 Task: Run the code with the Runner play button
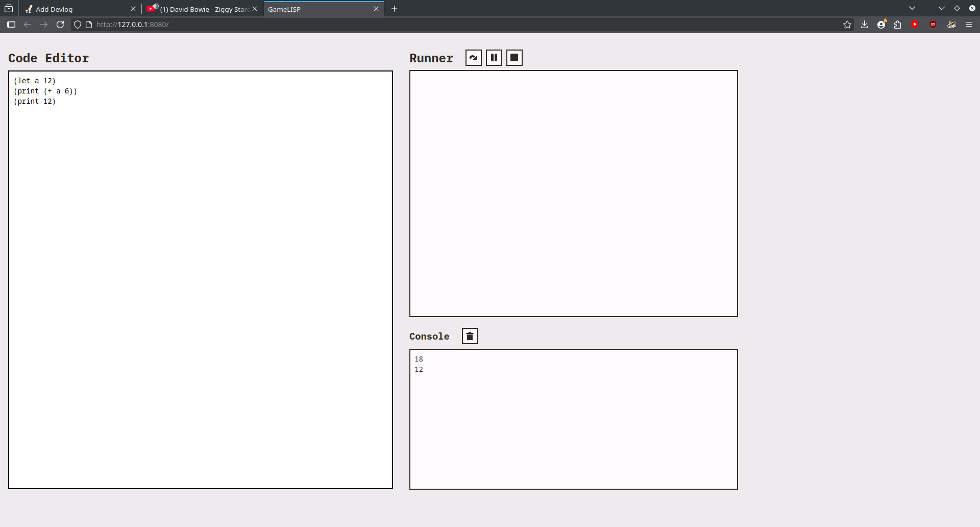473,58
